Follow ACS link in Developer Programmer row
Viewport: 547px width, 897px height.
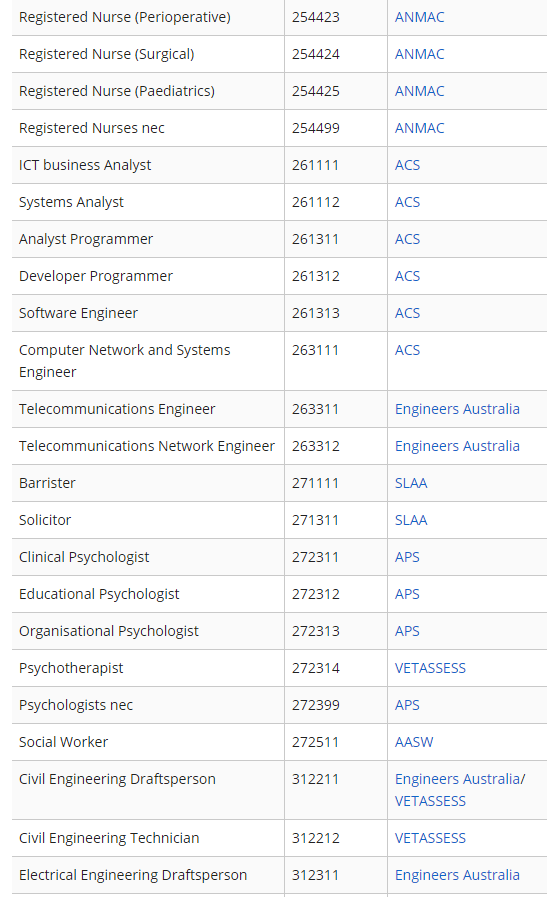click(x=407, y=276)
